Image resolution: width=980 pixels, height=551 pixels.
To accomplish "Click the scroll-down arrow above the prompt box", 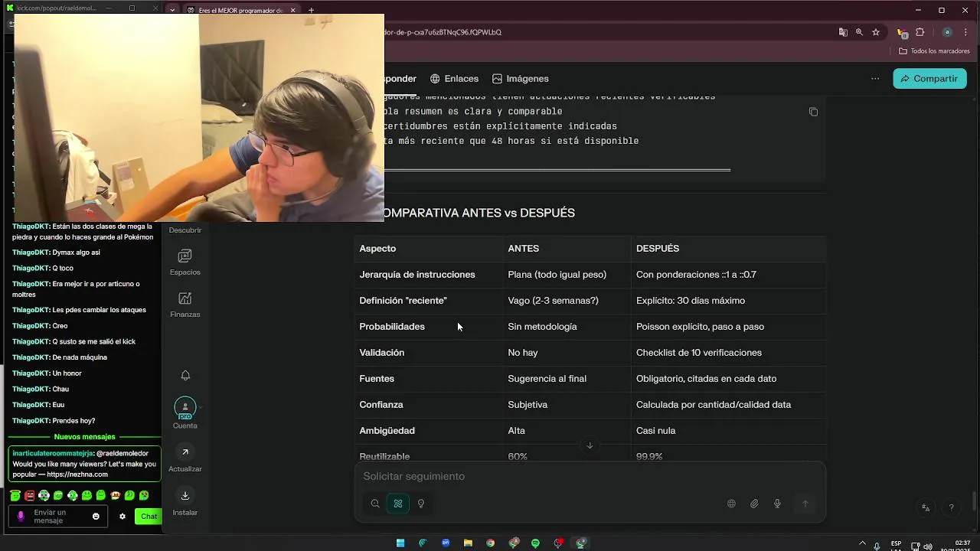I will coord(590,445).
